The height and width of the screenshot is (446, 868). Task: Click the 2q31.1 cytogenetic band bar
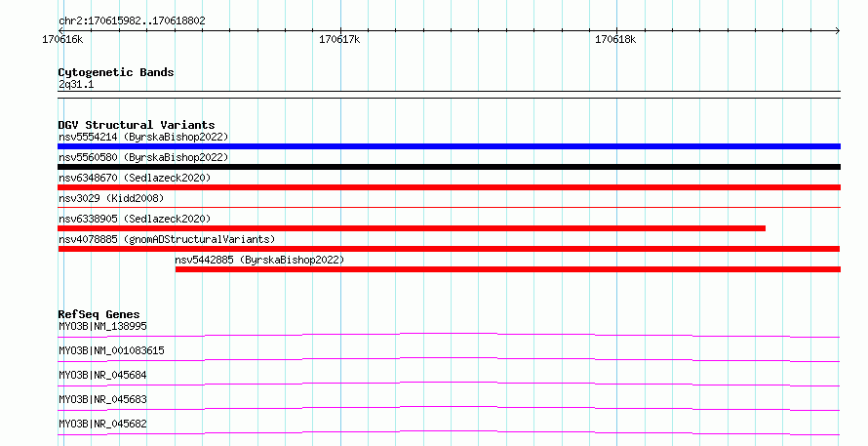tap(449, 95)
